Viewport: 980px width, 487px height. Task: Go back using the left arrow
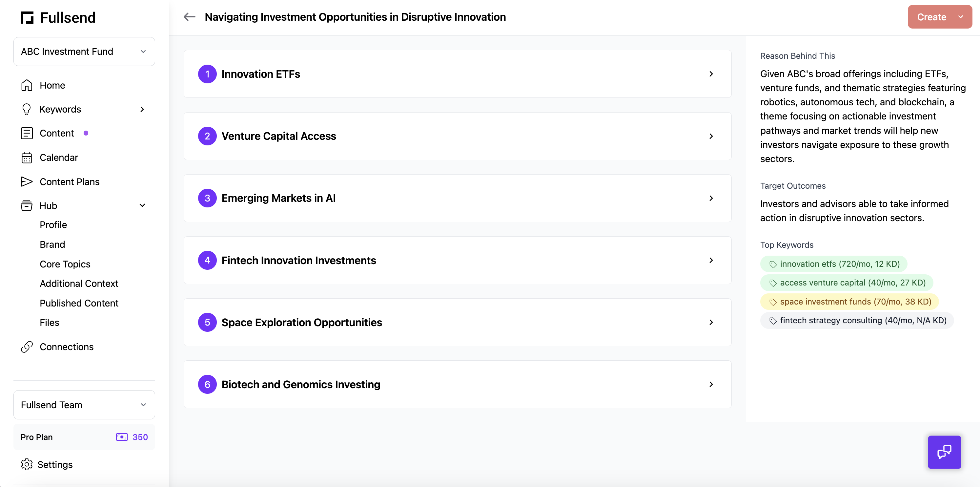click(190, 17)
